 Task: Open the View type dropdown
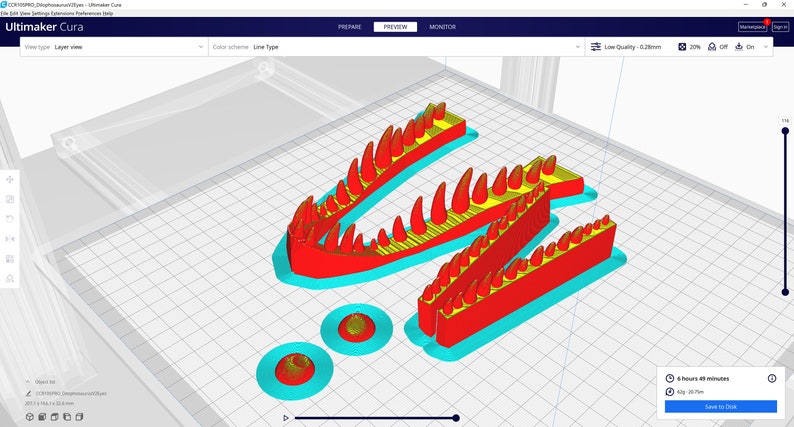pyautogui.click(x=114, y=47)
